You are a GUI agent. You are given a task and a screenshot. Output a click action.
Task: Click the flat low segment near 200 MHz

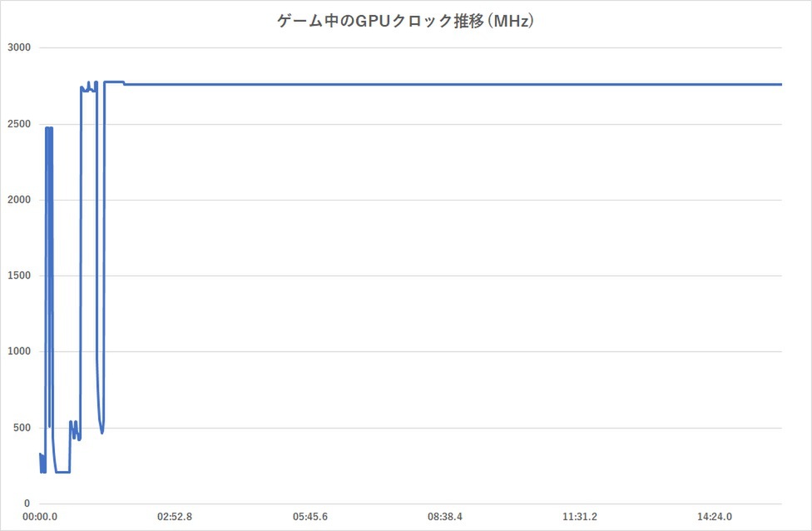(x=62, y=472)
